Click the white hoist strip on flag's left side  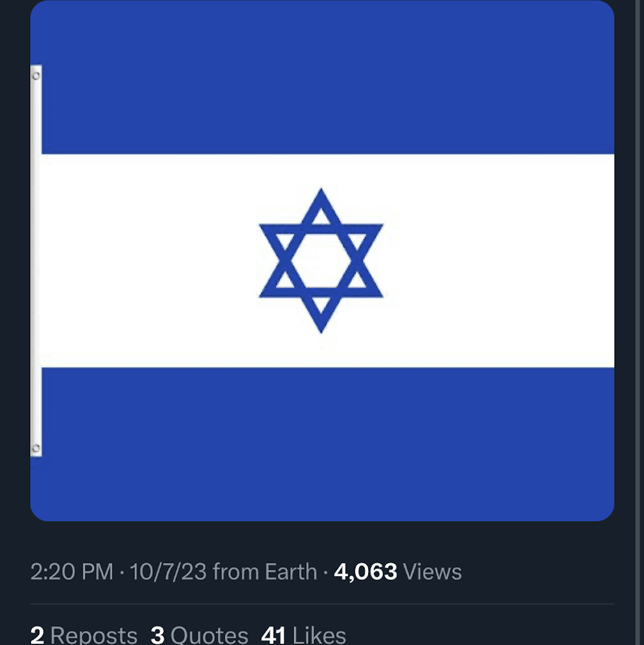click(x=36, y=261)
